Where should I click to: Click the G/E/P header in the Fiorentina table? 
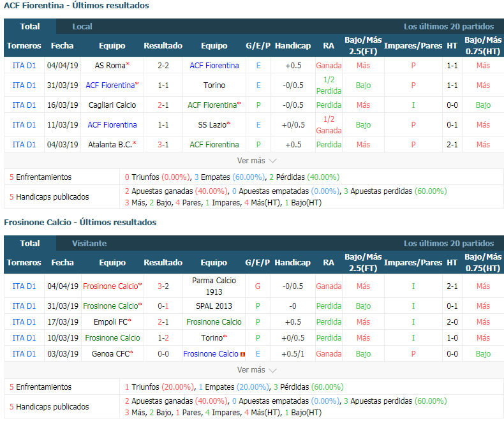pyautogui.click(x=258, y=46)
